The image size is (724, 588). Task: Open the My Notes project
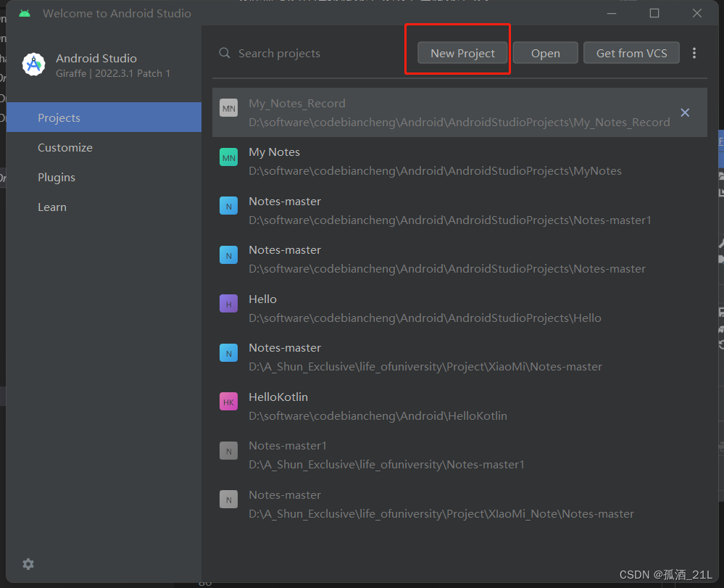click(459, 161)
